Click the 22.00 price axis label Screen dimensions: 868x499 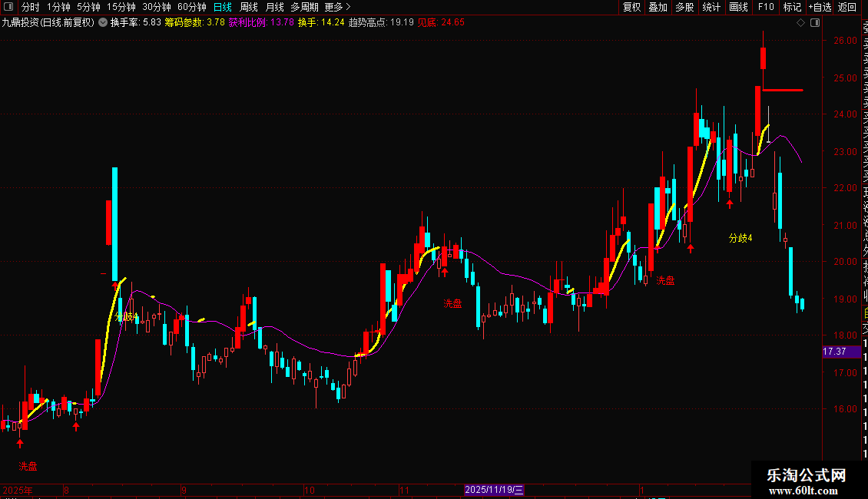[845, 188]
